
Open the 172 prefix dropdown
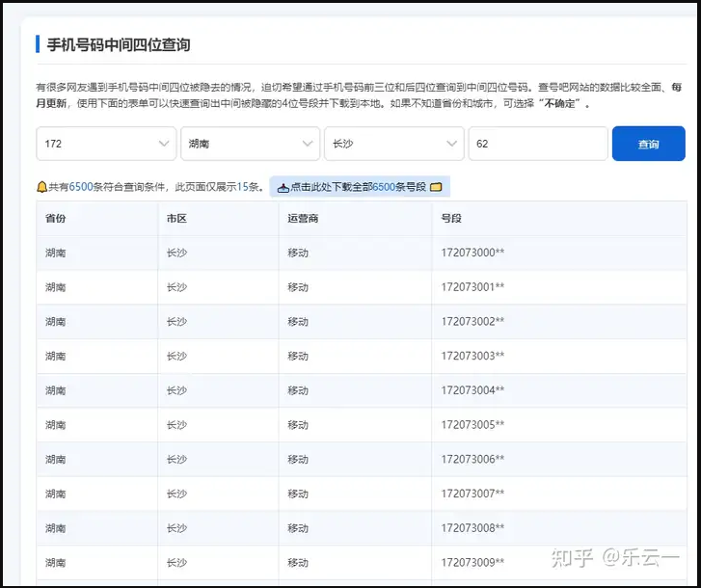pos(106,144)
